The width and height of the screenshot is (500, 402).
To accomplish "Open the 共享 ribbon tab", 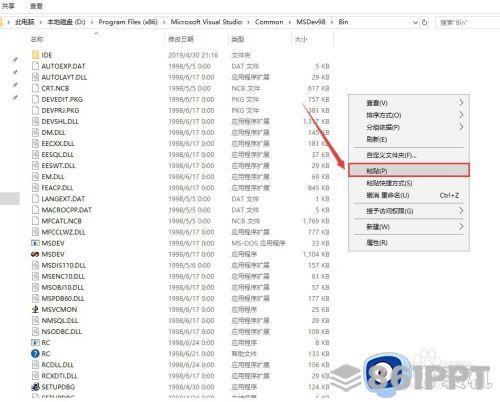I will coord(8,6).
